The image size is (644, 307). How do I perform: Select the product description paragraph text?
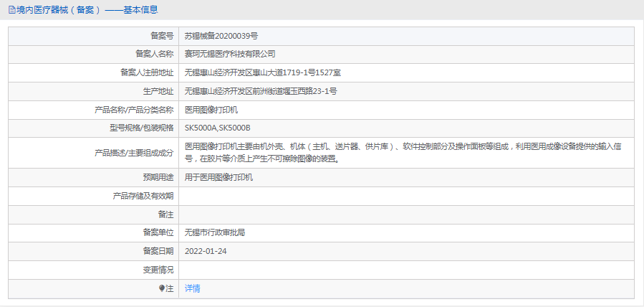[x=403, y=153]
